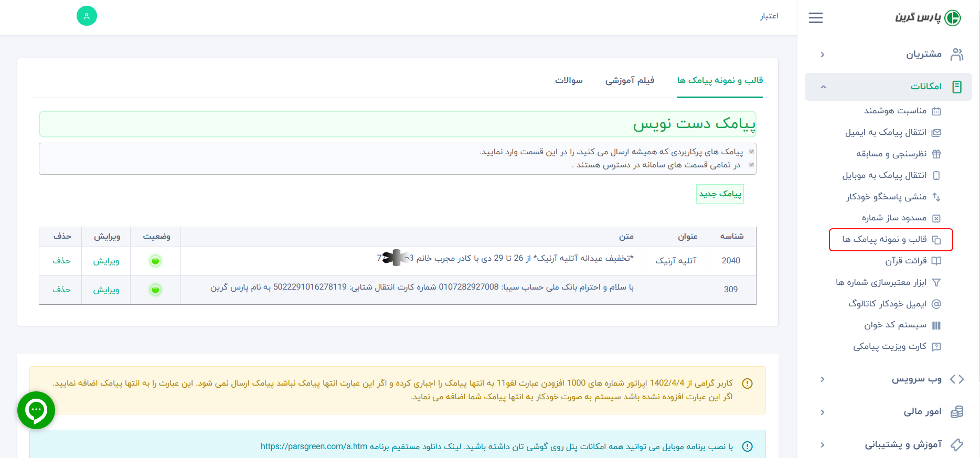Viewport: 980px width, 458px height.
Task: Click the Pars Green logo
Action: [x=928, y=18]
